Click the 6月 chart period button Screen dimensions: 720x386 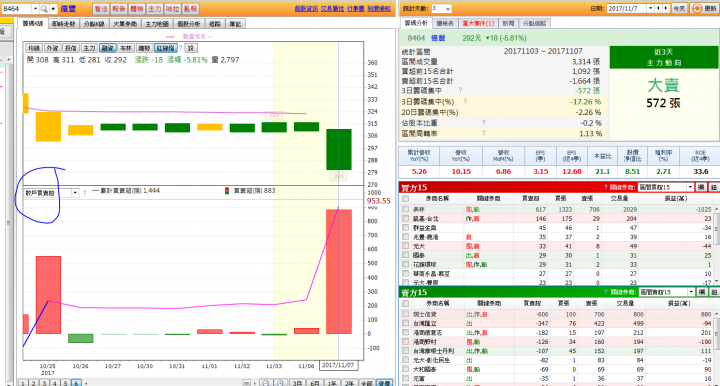pyautogui.click(x=315, y=383)
